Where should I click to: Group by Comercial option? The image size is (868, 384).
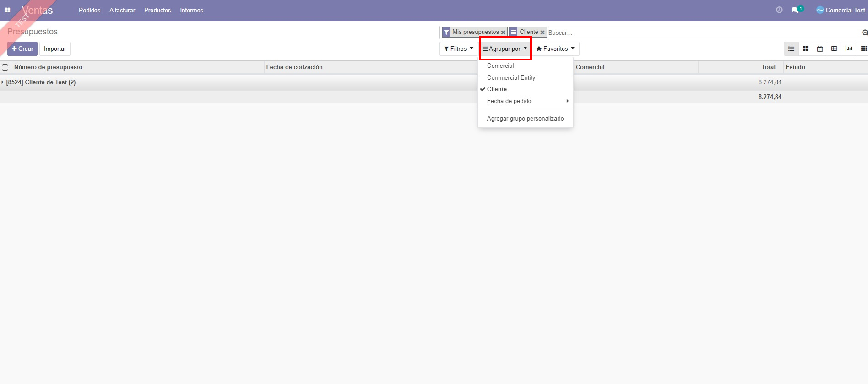point(500,66)
